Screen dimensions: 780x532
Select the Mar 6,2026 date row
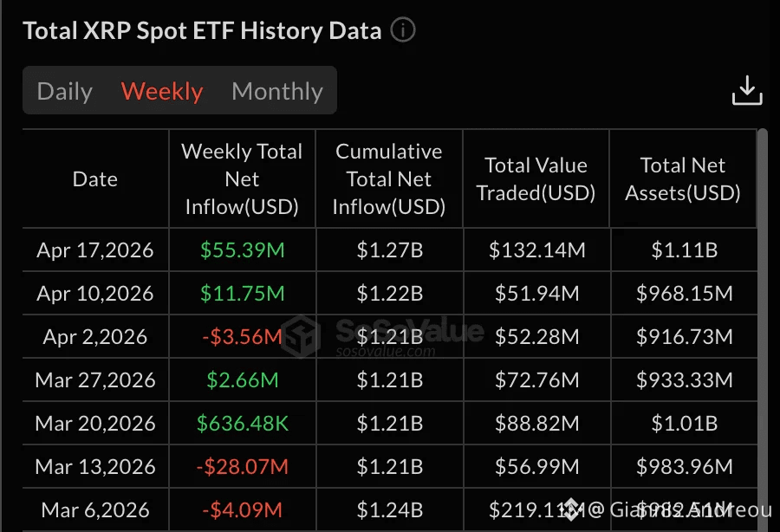click(390, 509)
